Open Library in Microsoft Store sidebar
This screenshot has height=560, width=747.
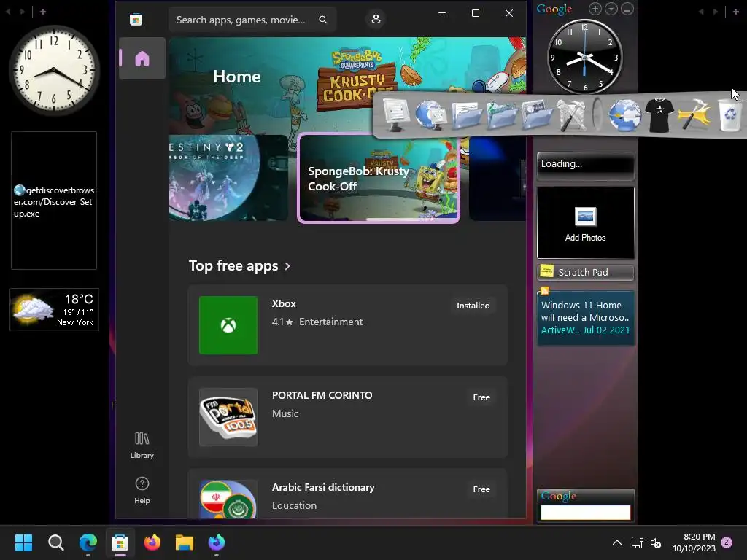coord(142,446)
